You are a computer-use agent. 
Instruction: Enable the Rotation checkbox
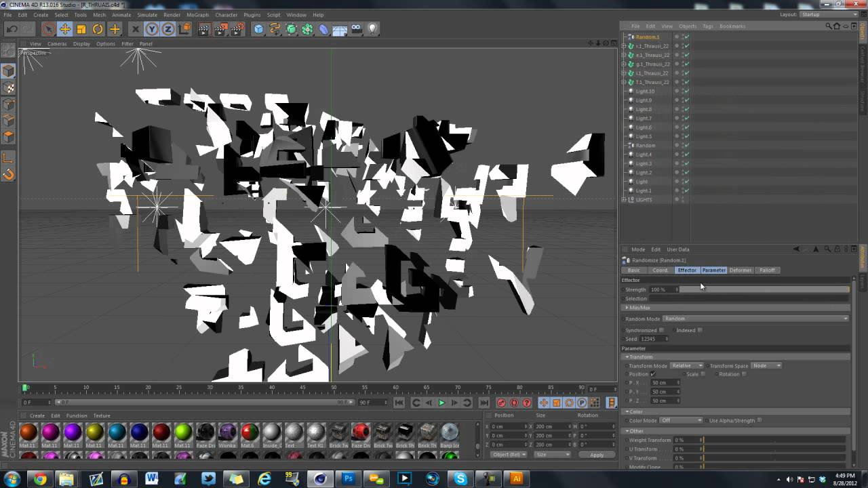coord(744,374)
